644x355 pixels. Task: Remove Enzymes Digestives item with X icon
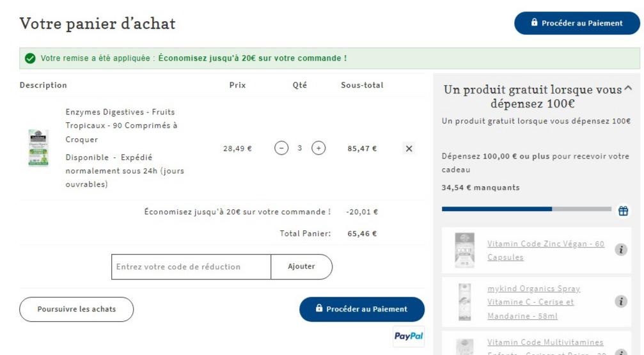click(x=409, y=149)
